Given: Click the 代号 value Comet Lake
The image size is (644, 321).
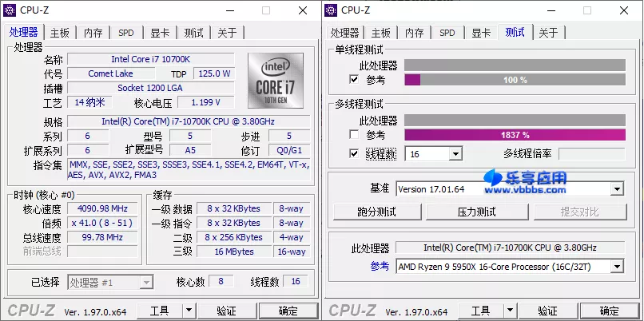Looking at the screenshot, I should tap(110, 73).
